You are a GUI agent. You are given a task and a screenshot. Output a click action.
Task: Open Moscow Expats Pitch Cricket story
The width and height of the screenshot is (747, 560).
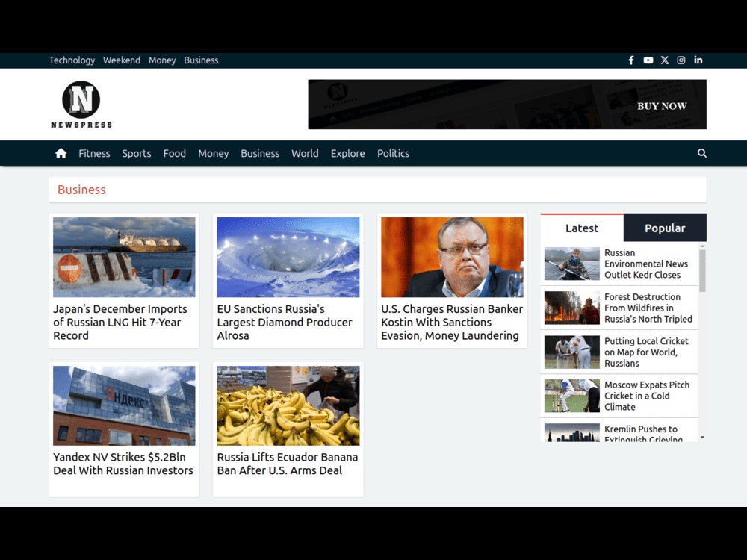[646, 396]
